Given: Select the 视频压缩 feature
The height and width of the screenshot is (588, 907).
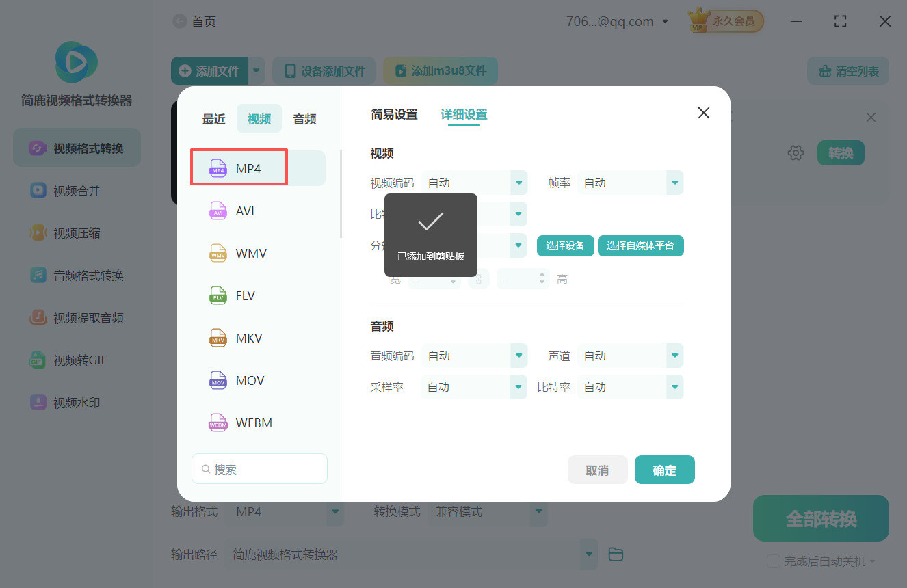Looking at the screenshot, I should pyautogui.click(x=77, y=232).
